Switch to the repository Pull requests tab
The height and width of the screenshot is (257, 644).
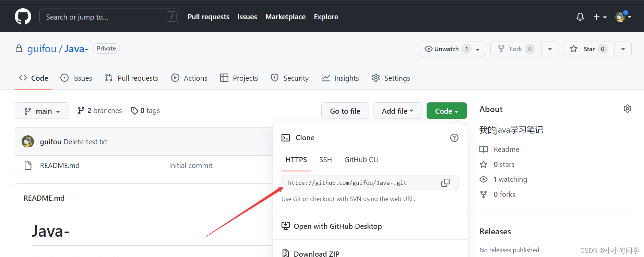point(131,78)
